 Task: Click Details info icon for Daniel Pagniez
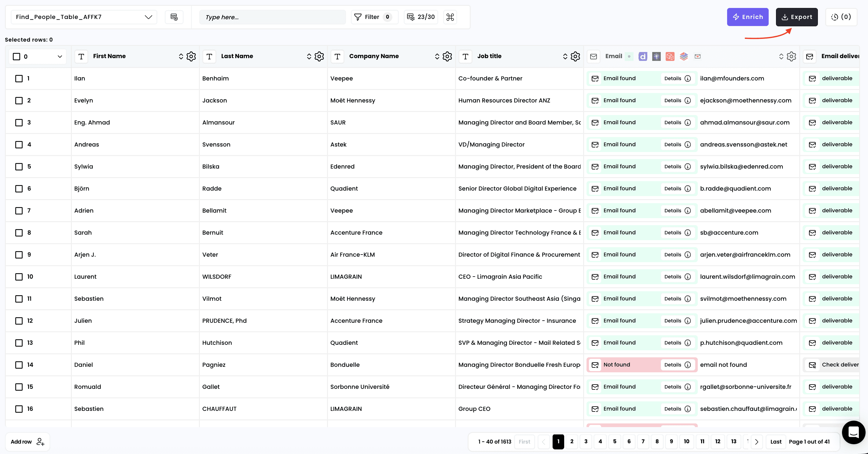click(688, 365)
